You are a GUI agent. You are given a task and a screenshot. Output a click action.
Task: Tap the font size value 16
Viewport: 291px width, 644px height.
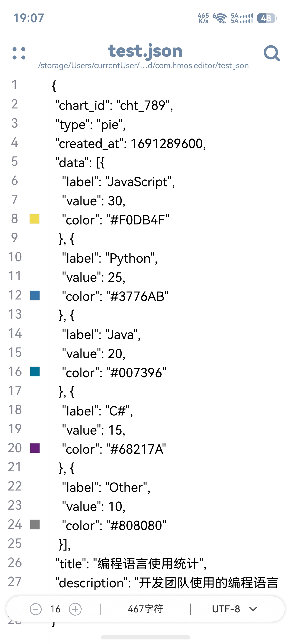tap(55, 609)
